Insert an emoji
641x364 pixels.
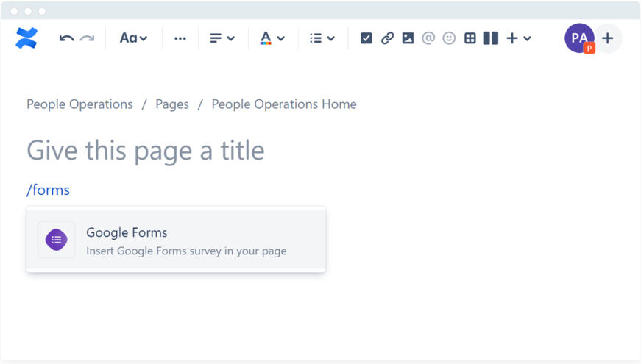[449, 38]
